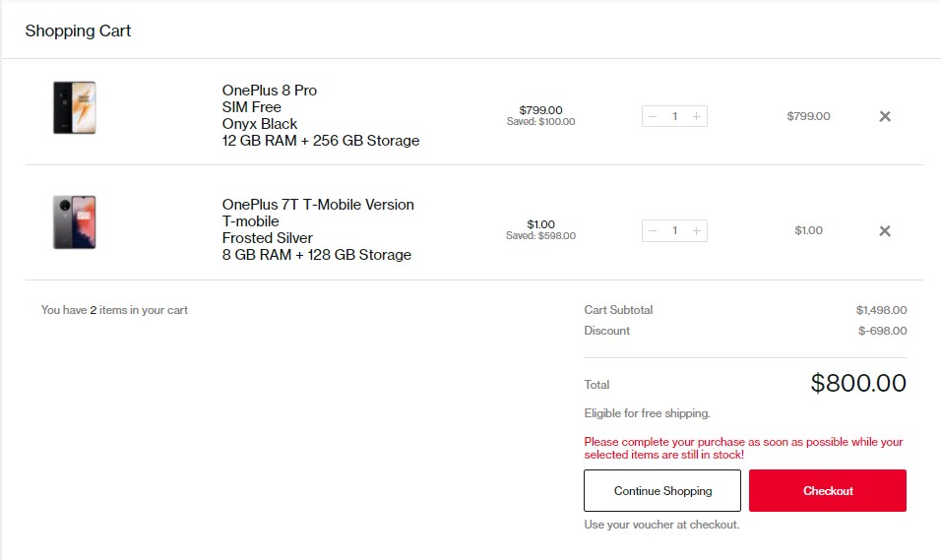Click the OnePlus 8 Pro product name
The height and width of the screenshot is (560, 941).
270,91
